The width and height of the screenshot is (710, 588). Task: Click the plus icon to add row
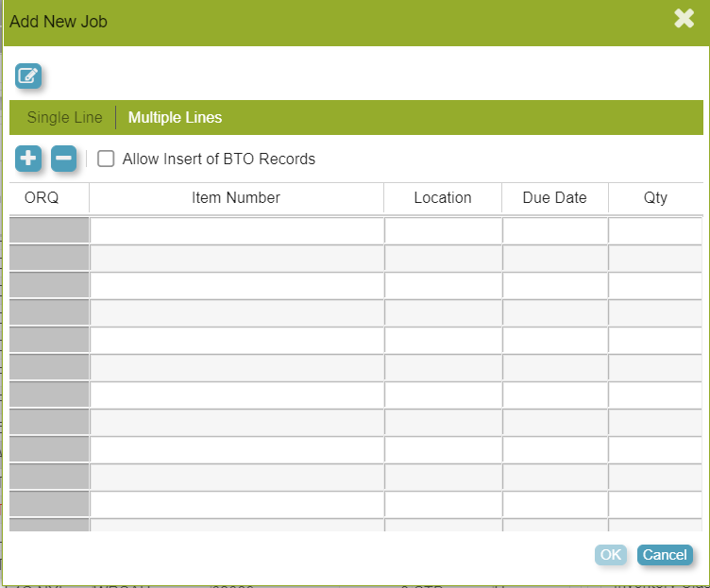pyautogui.click(x=28, y=159)
